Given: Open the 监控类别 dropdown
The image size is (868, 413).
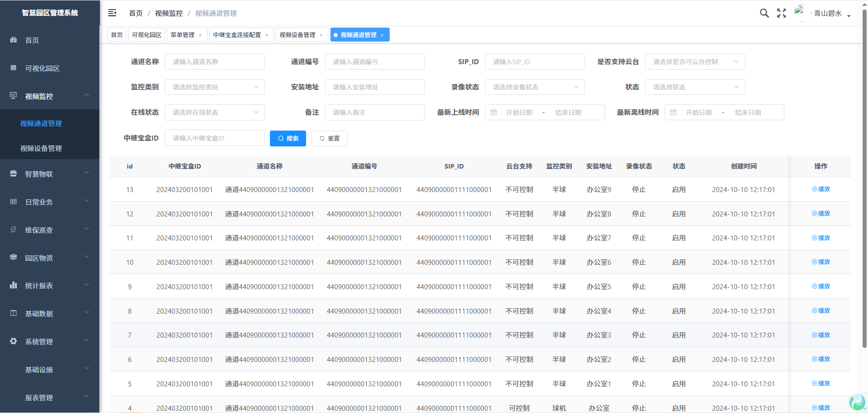Looking at the screenshot, I should click(214, 87).
